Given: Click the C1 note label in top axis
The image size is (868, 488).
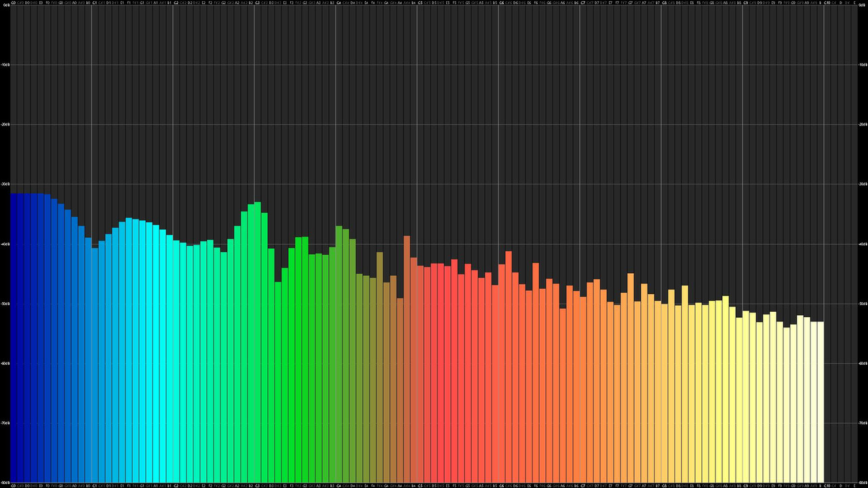Looking at the screenshot, I should 95,3.
